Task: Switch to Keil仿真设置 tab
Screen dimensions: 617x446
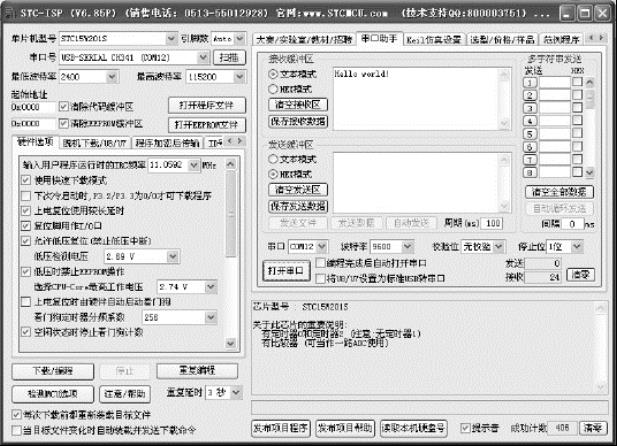Action: pyautogui.click(x=434, y=40)
